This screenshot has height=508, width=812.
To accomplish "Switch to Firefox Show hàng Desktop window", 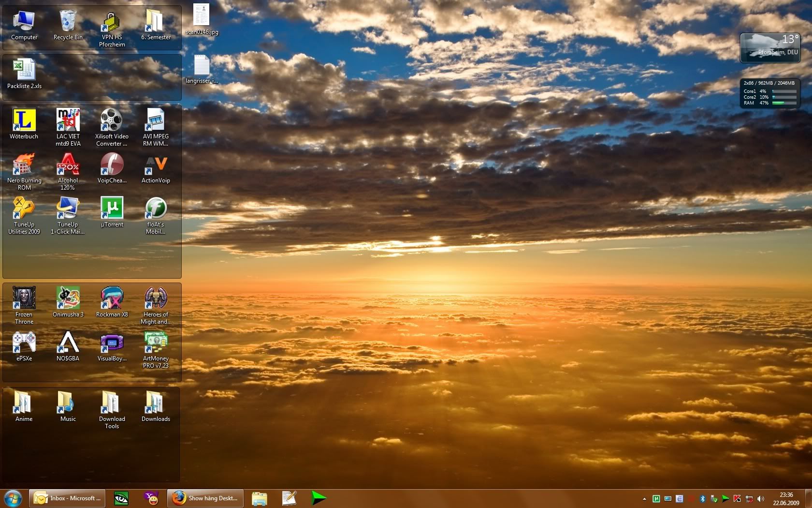I will pos(205,498).
